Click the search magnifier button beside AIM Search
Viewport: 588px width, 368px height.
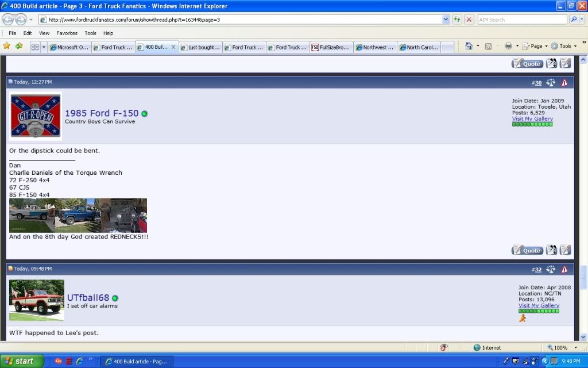(574, 19)
